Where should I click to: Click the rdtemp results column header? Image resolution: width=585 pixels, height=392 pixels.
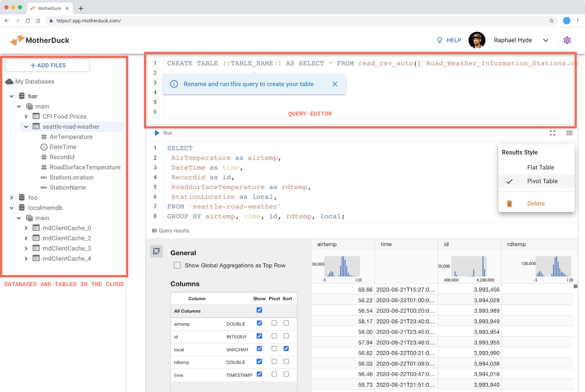pyautogui.click(x=539, y=244)
